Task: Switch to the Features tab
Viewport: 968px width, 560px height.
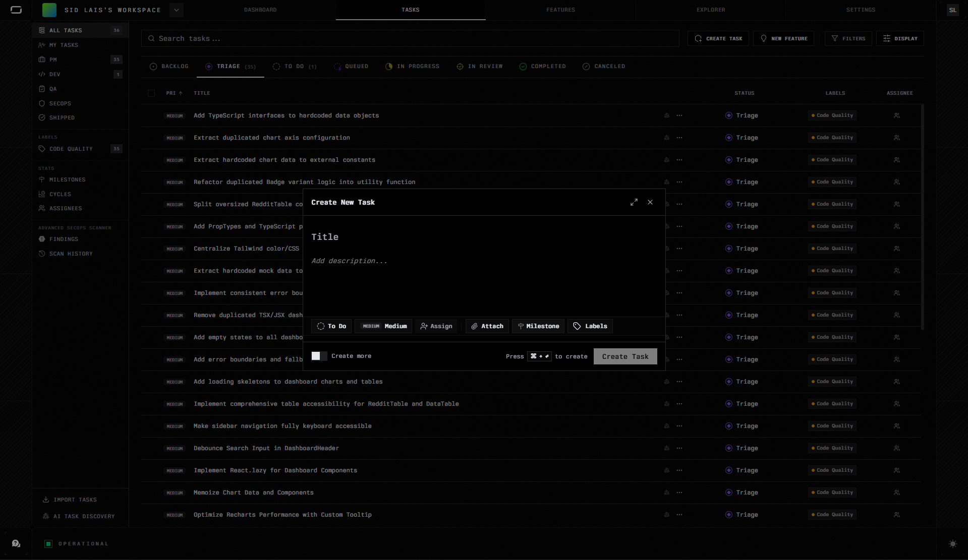Action: pos(560,10)
